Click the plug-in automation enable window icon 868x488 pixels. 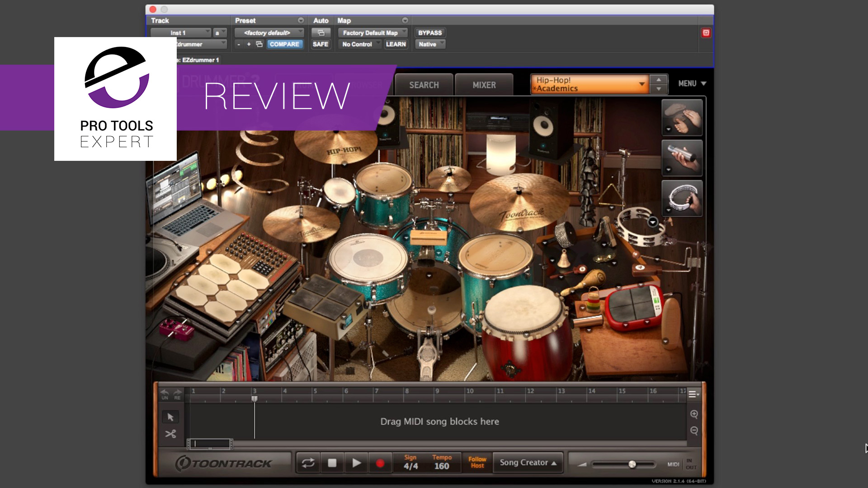[321, 33]
